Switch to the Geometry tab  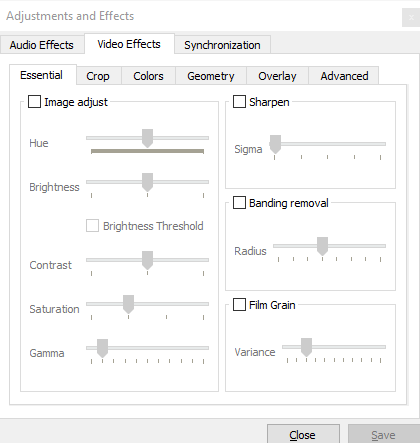pyautogui.click(x=211, y=76)
